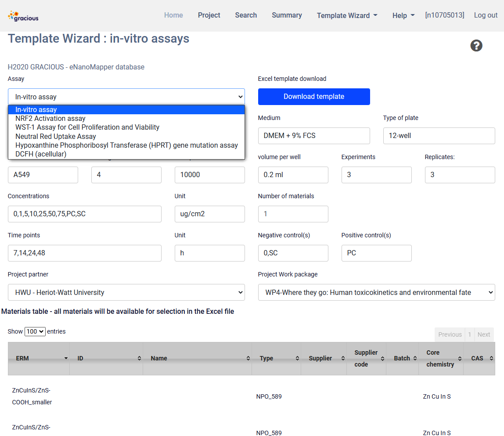This screenshot has width=504, height=436.
Task: Click the Log out link
Action: click(x=486, y=15)
